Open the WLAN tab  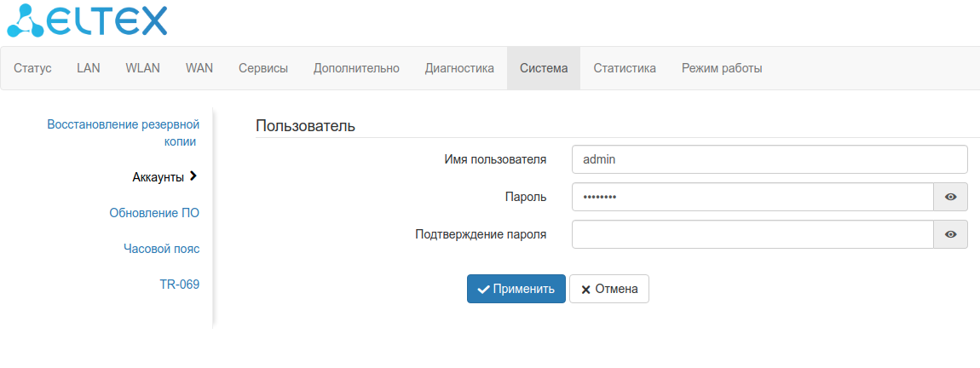click(142, 68)
